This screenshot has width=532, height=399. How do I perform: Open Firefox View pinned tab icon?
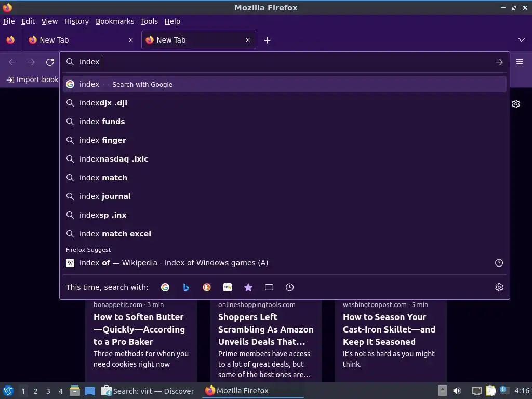(x=10, y=40)
